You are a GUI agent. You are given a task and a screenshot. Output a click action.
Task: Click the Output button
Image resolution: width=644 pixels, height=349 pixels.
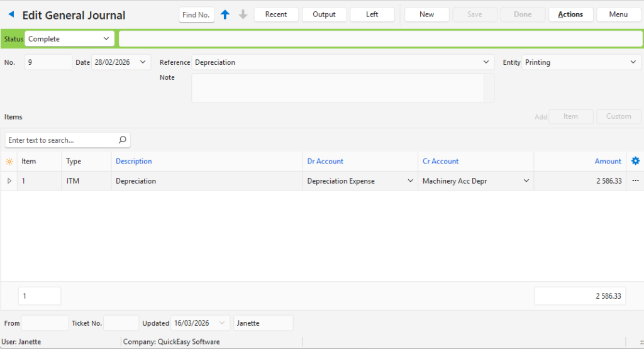tap(324, 14)
